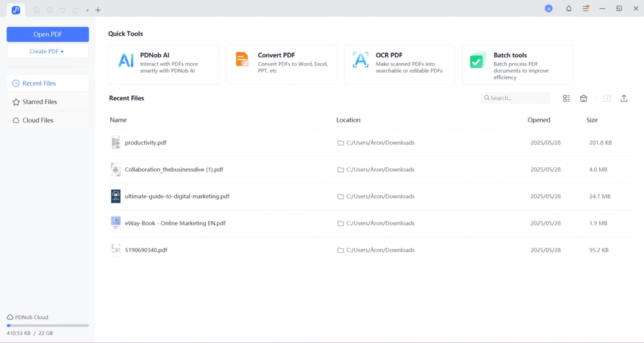This screenshot has height=343, width=644.
Task: Click the ultimate-guide-to-digital-marketing.pdf thumbnail
Action: pos(116,196)
